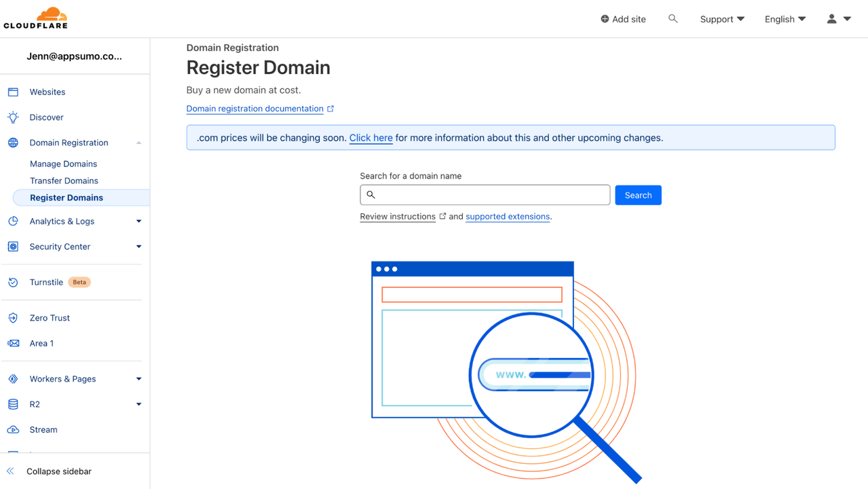Click the search magnifier icon in header
The image size is (868, 489).
pyautogui.click(x=673, y=19)
